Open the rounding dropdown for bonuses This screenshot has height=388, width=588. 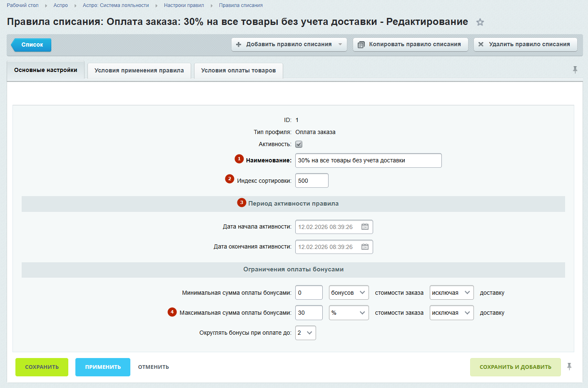coord(305,333)
